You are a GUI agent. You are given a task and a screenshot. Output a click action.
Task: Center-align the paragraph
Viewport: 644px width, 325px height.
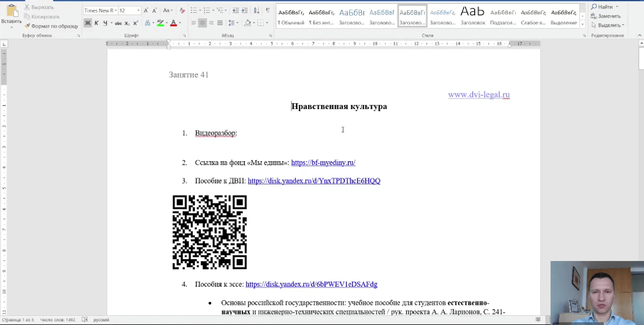202,23
